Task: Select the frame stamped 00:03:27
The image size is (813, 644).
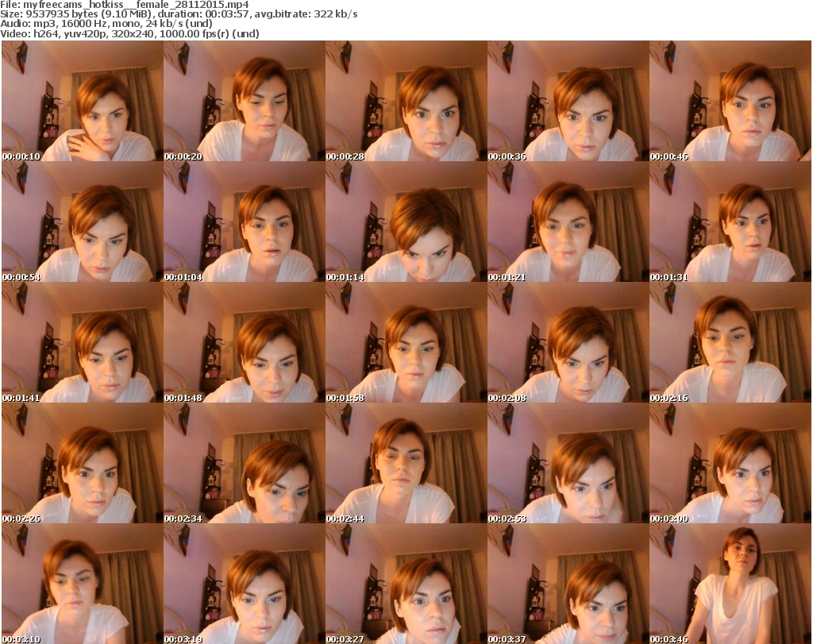Action: 406,584
